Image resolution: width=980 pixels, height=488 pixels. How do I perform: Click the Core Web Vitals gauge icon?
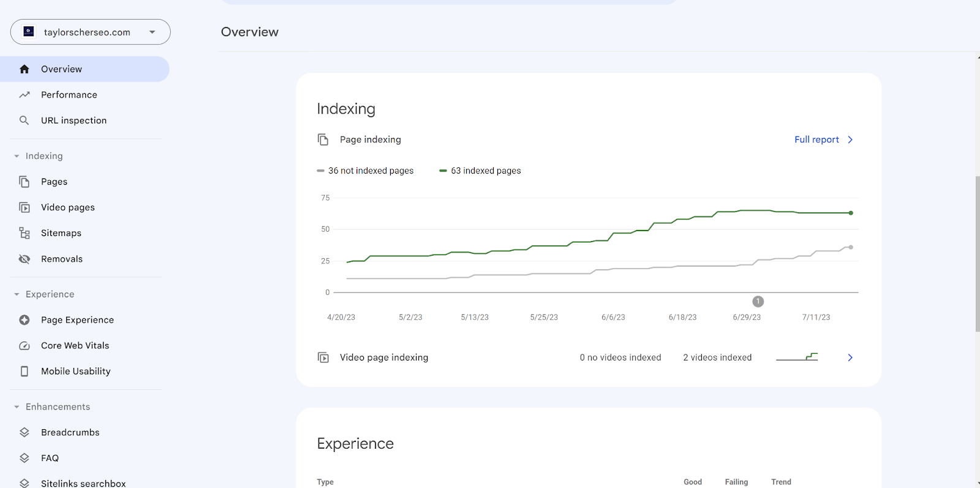pyautogui.click(x=24, y=346)
